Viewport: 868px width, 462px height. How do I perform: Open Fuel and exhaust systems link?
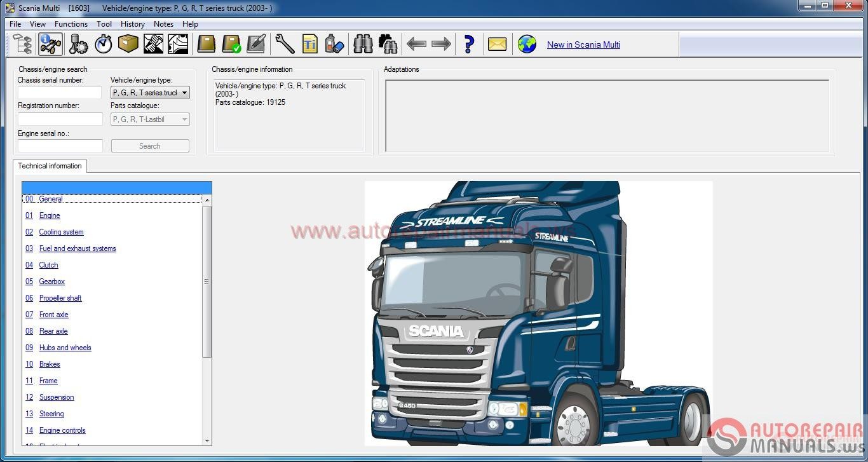(x=78, y=248)
